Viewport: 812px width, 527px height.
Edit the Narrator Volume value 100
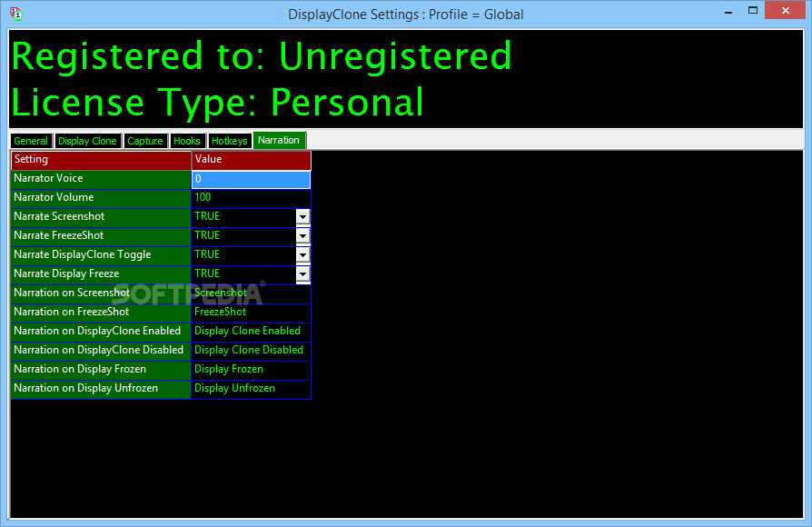point(252,197)
